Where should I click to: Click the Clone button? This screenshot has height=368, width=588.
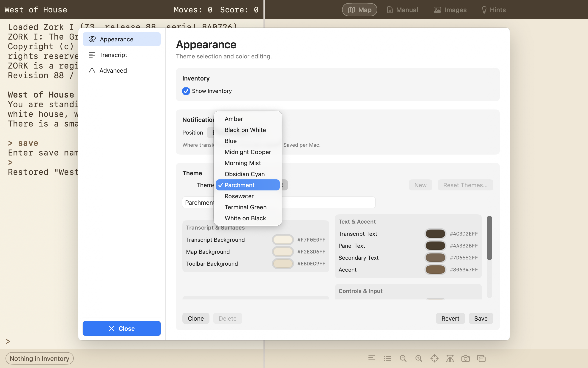196,318
